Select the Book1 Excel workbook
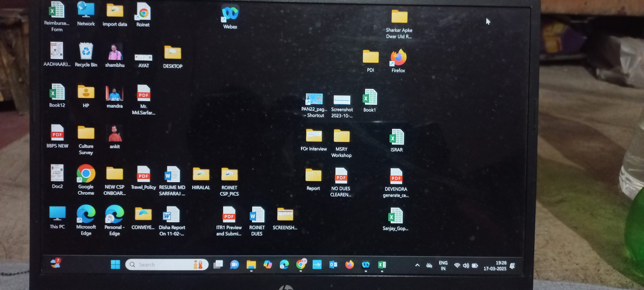Image resolution: width=644 pixels, height=290 pixels. tap(369, 100)
